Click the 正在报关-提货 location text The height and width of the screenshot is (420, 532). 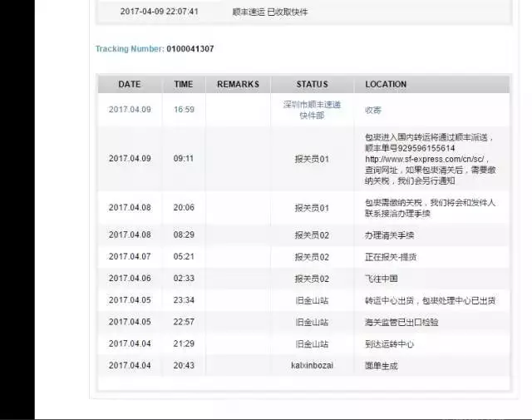[391, 257]
